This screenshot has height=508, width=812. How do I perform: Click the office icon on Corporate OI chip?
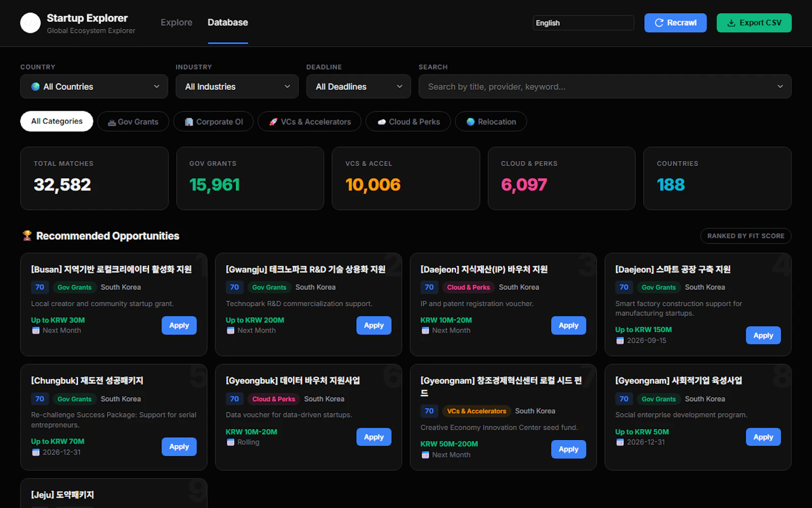click(x=189, y=122)
